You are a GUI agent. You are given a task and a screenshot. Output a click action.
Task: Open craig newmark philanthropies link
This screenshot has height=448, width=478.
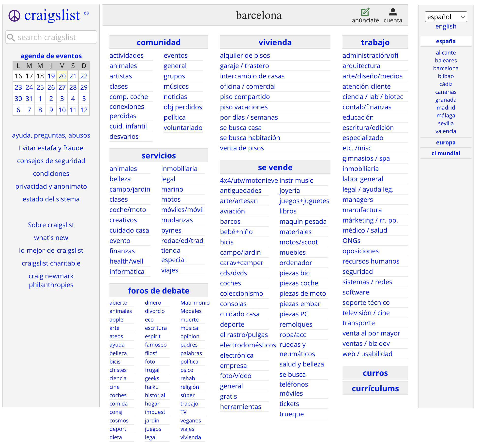point(51,280)
